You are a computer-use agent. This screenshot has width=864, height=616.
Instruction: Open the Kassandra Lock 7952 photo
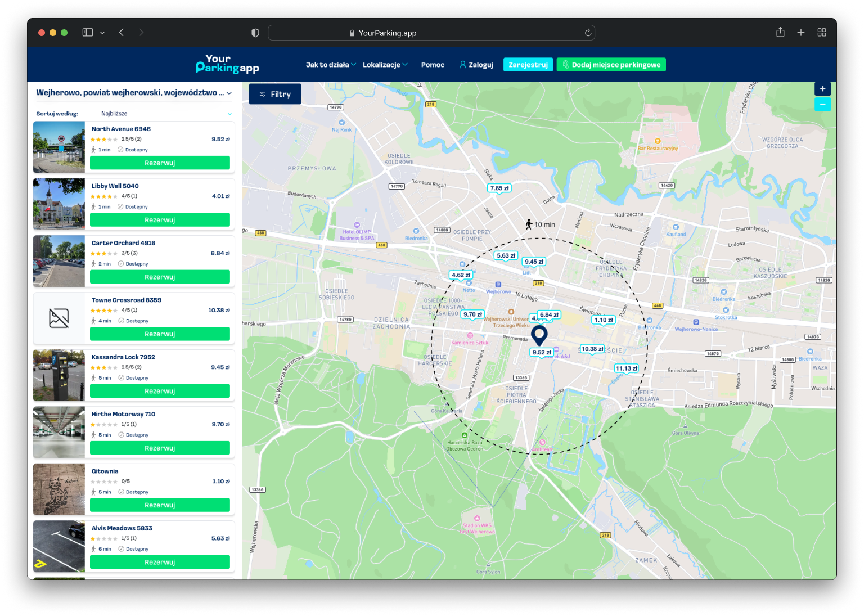click(59, 375)
